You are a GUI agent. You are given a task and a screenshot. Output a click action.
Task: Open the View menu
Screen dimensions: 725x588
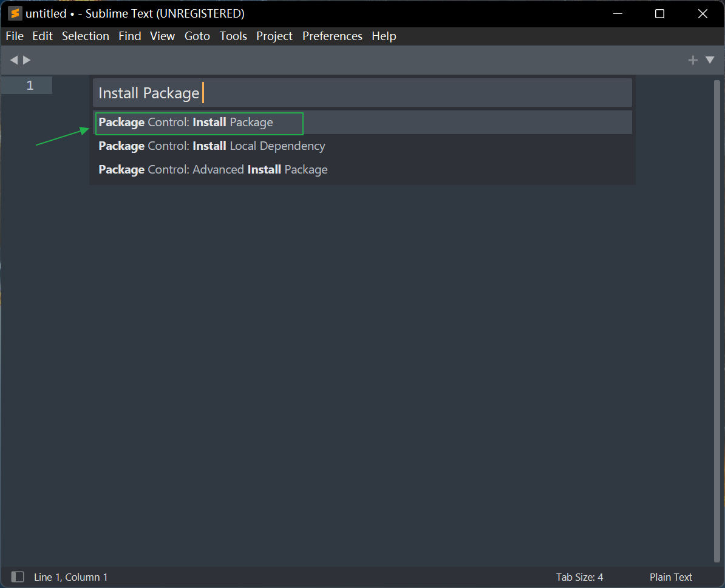[162, 36]
